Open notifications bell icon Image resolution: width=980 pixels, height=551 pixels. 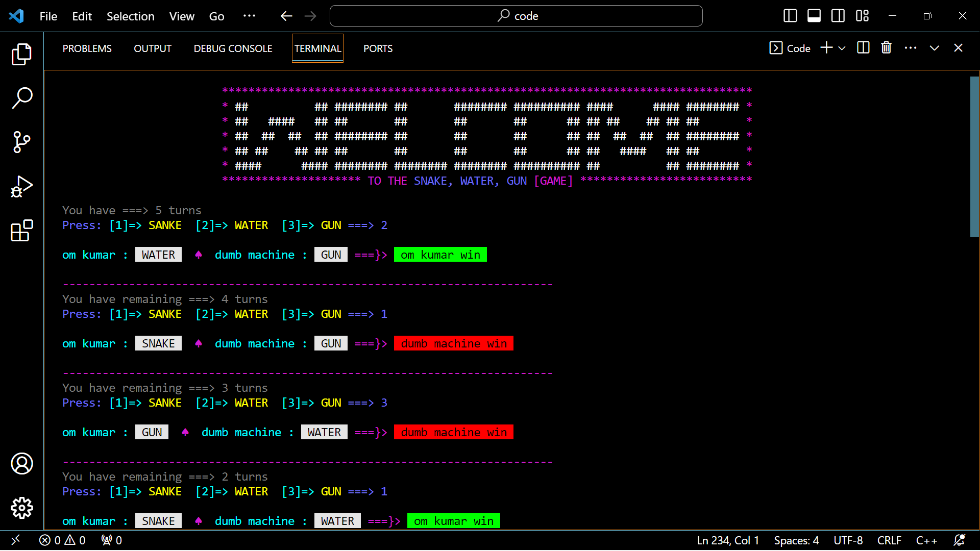959,540
